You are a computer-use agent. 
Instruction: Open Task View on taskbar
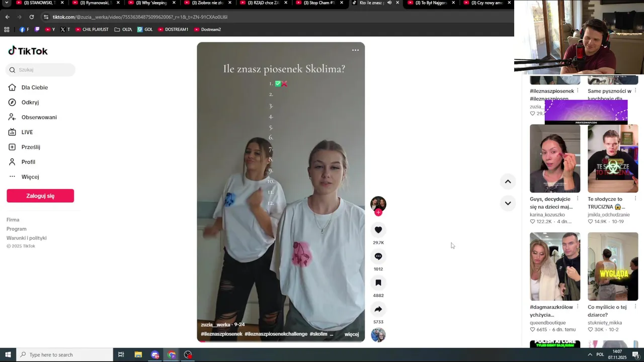tap(121, 354)
